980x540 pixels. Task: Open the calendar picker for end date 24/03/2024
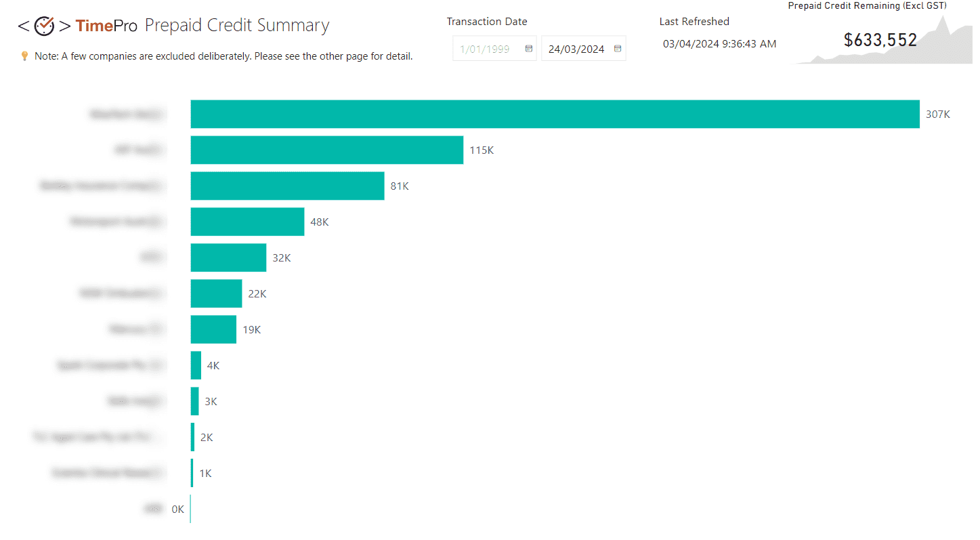point(618,49)
